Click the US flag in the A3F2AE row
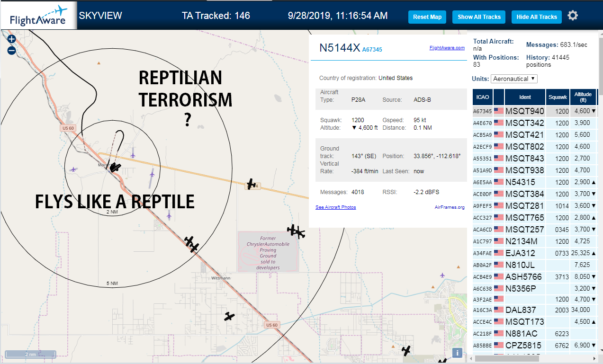Viewport: 603px width, 364px height. (x=499, y=299)
